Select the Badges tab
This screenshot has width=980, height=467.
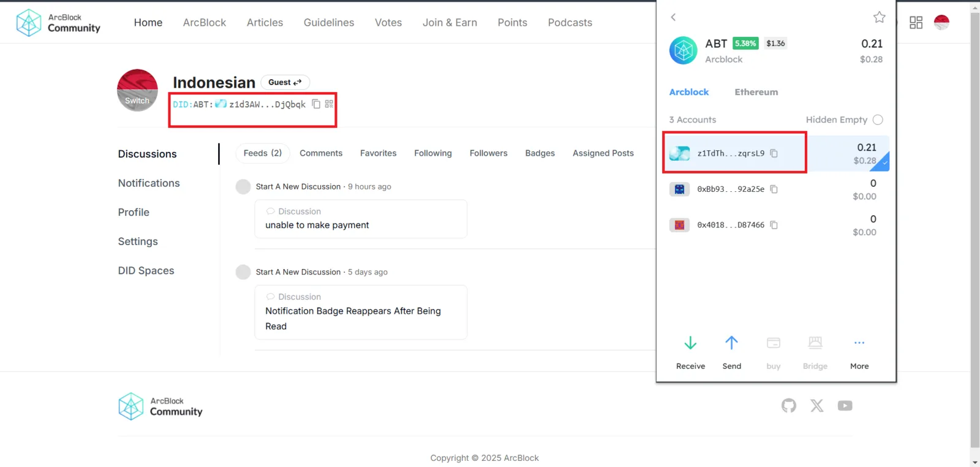540,153
